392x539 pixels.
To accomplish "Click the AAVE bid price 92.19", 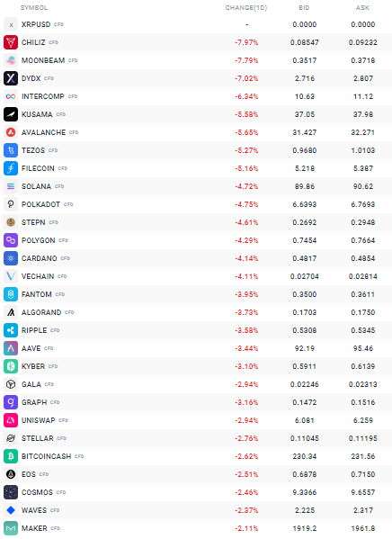I will (x=305, y=348).
